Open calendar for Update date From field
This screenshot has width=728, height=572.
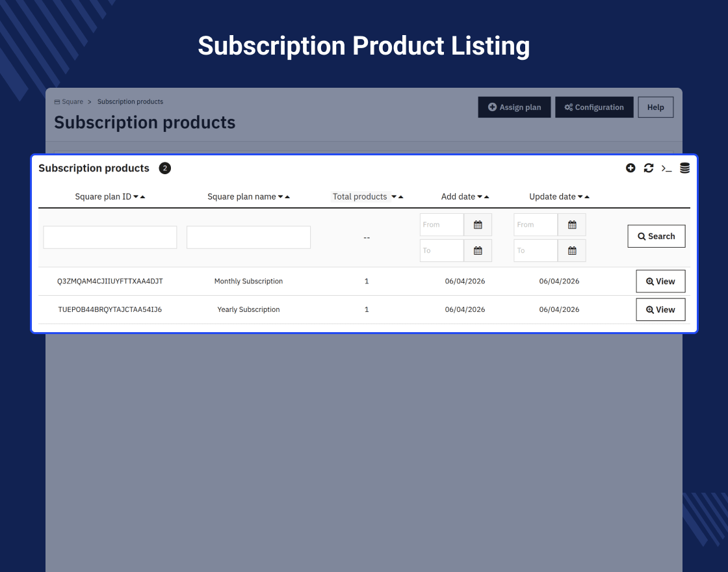click(572, 225)
